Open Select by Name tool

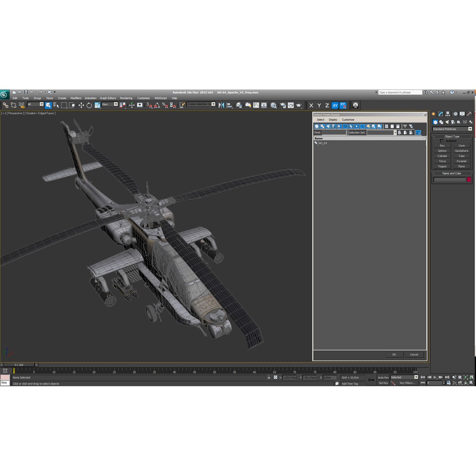coord(56,105)
